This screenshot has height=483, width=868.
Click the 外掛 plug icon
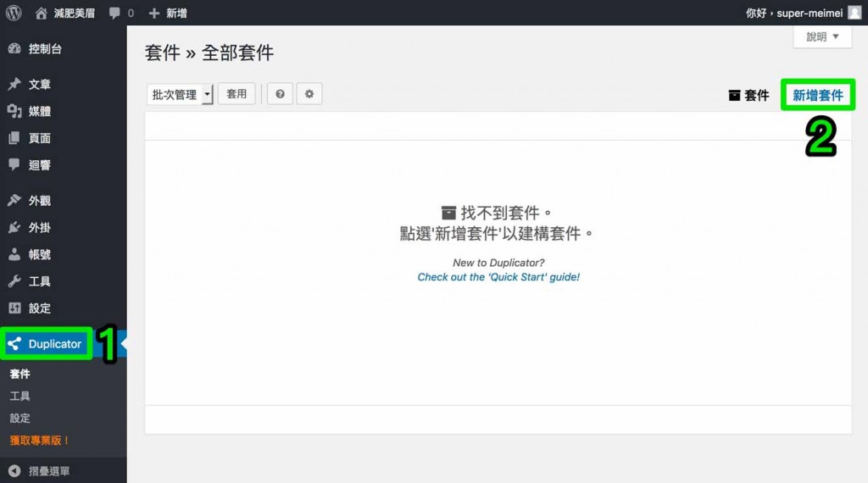[x=14, y=227]
